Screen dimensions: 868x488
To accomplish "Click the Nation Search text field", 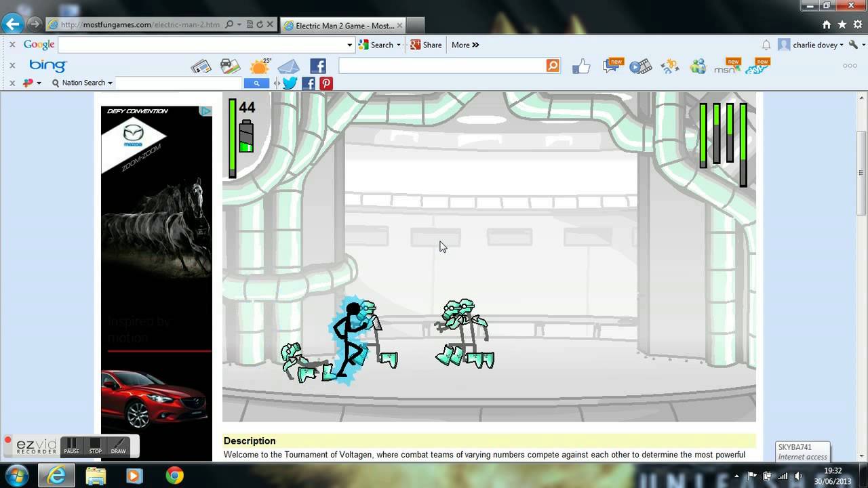I will click(x=180, y=83).
